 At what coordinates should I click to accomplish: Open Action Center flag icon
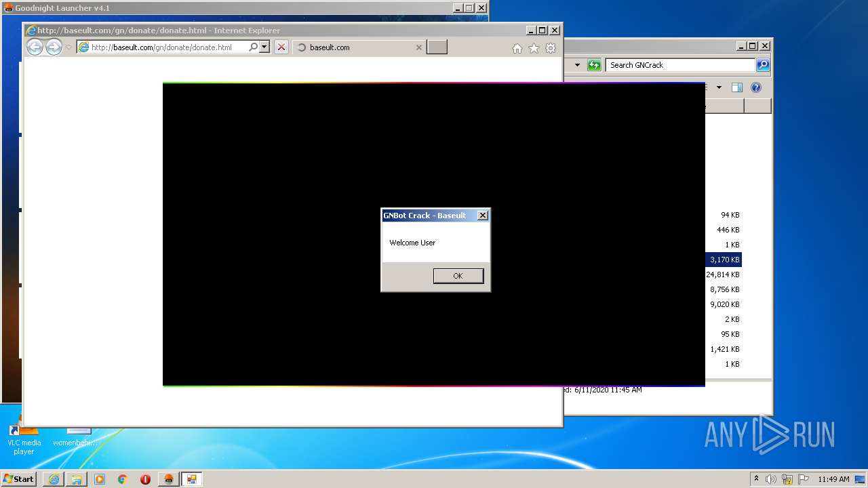click(804, 479)
